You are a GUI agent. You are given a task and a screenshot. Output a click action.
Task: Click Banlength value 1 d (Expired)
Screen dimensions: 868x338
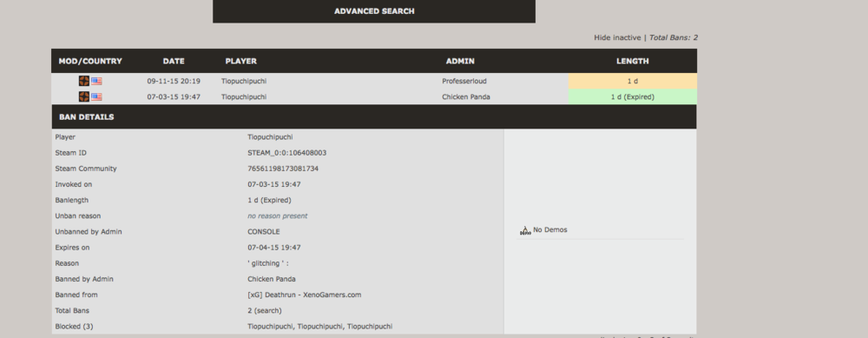coord(269,200)
